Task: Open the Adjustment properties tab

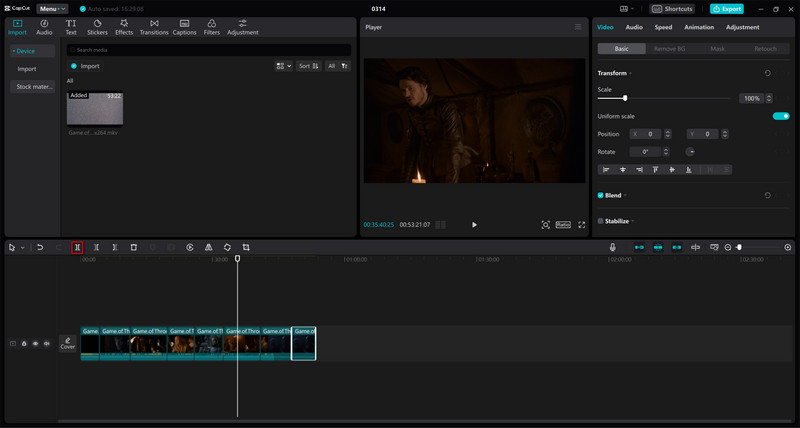Action: [x=742, y=27]
